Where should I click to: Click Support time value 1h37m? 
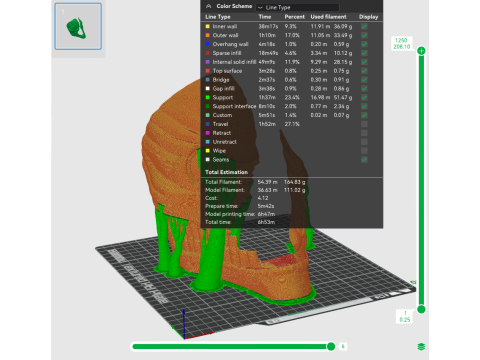click(x=267, y=97)
